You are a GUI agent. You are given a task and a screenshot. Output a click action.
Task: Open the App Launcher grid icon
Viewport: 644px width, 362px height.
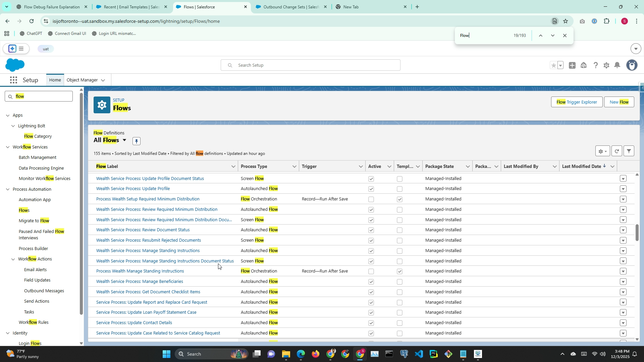pos(13,80)
